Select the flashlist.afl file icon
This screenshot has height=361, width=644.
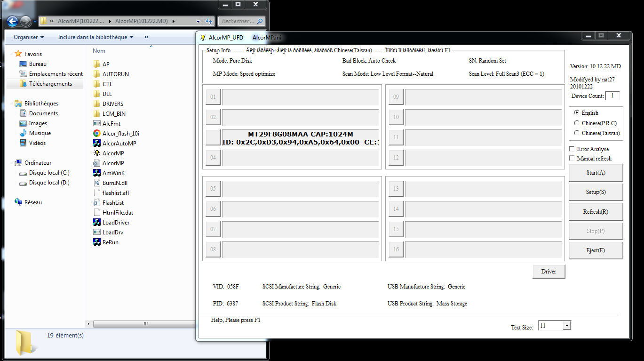pyautogui.click(x=96, y=193)
